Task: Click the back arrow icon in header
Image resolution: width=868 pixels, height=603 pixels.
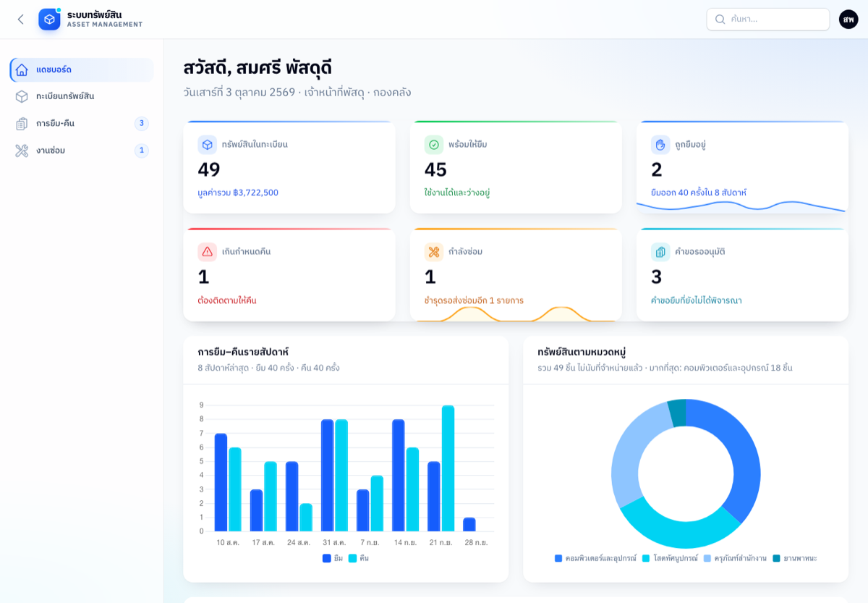Action: coord(20,20)
